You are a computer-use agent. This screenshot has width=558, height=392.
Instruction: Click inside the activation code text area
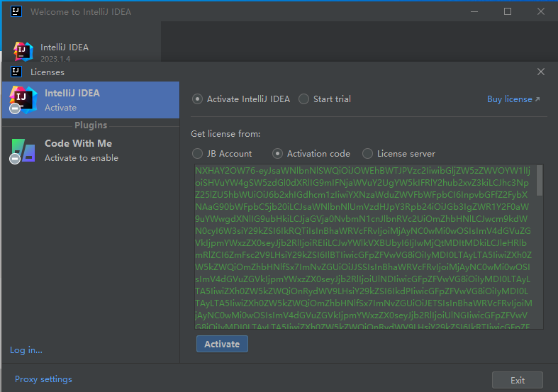point(365,247)
